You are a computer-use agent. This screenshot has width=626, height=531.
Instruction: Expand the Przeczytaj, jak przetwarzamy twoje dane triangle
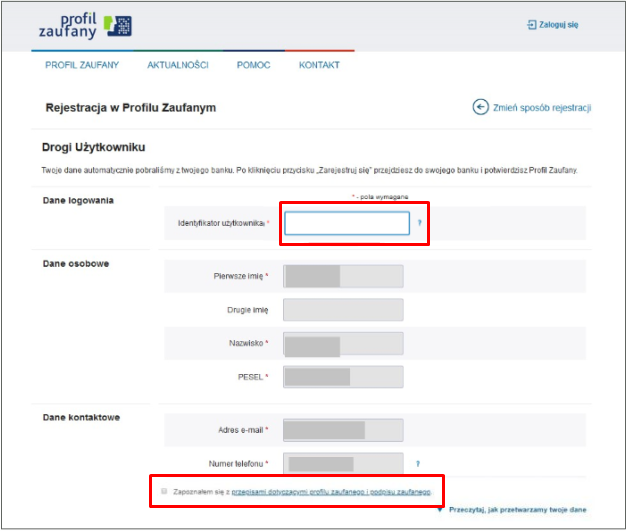point(440,510)
